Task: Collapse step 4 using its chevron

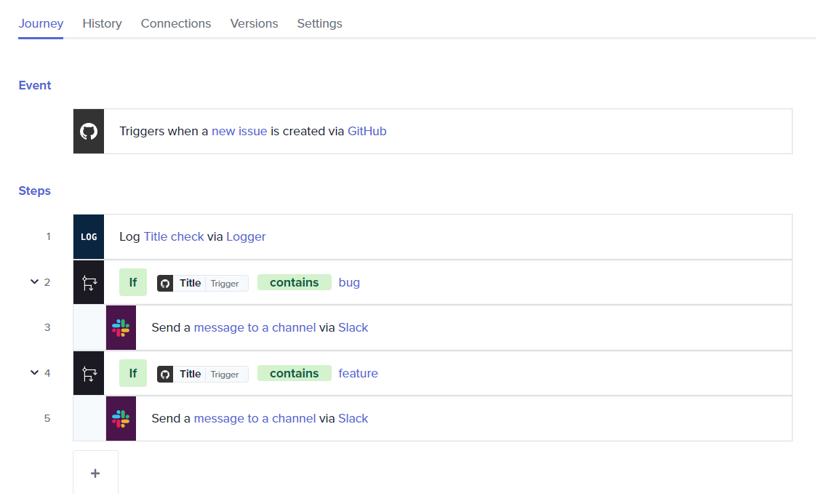Action: (x=34, y=372)
